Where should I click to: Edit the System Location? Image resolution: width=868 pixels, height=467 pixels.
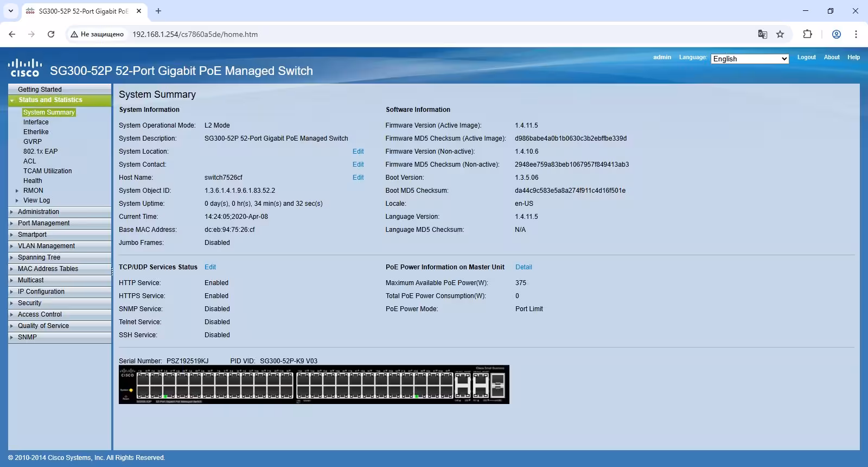click(358, 152)
